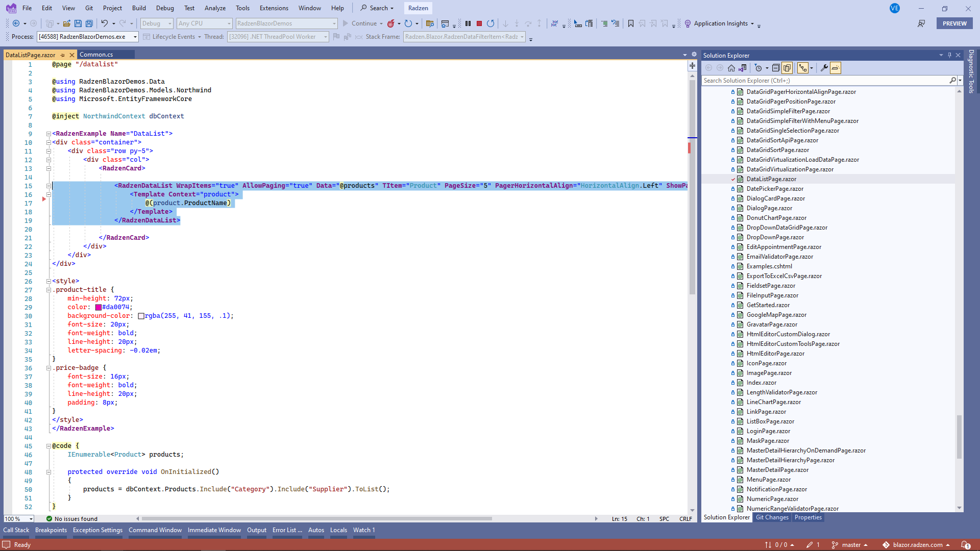Click the Continue debugging button
Viewport: 980px width, 551px height.
(x=360, y=23)
